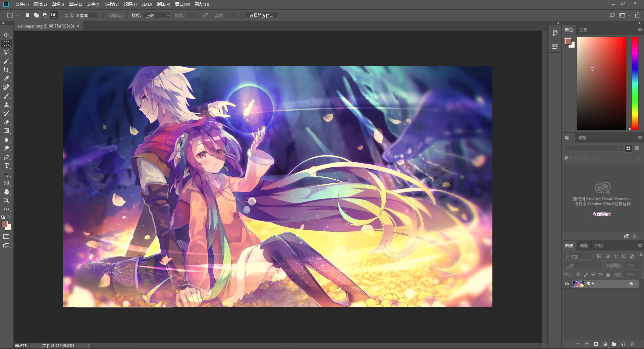644x349 pixels.
Task: Open the 滤镜(T) menu
Action: (130, 4)
